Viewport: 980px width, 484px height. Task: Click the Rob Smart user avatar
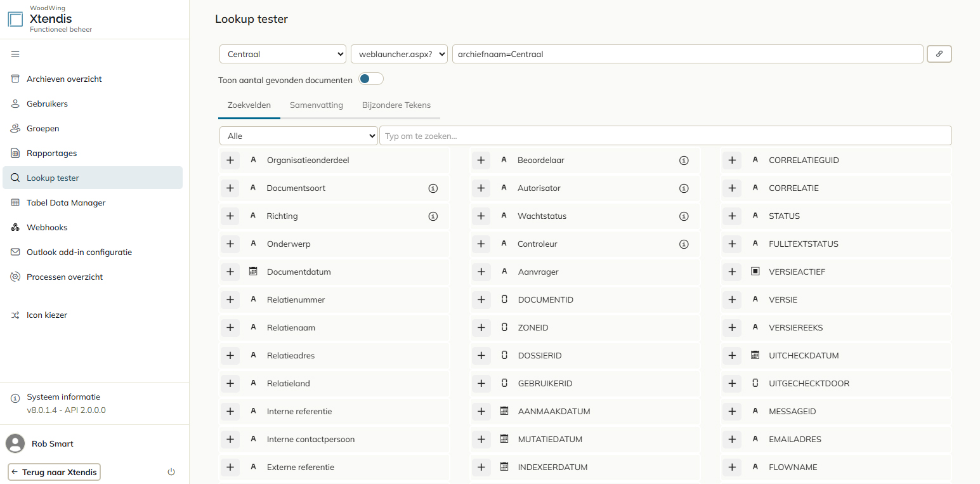coord(15,443)
